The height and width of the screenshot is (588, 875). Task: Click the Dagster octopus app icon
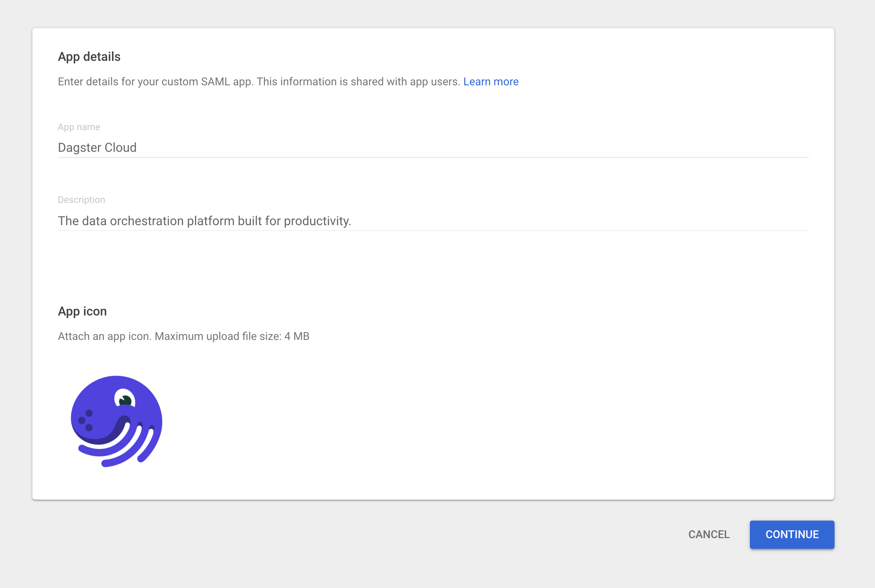point(116,421)
